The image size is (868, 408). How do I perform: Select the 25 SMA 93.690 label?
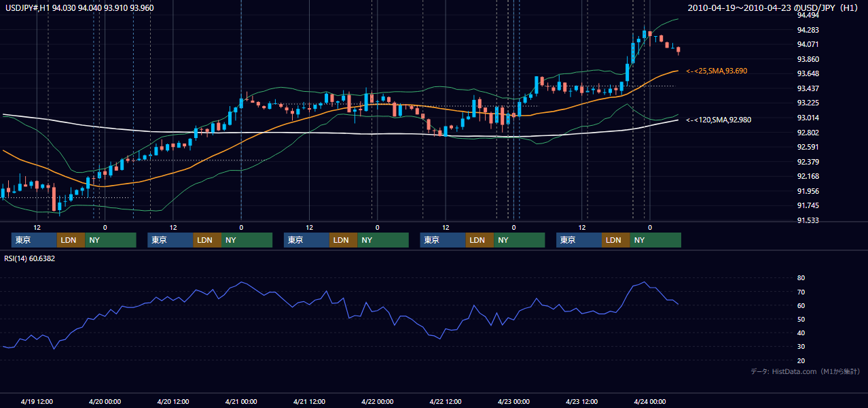(717, 71)
